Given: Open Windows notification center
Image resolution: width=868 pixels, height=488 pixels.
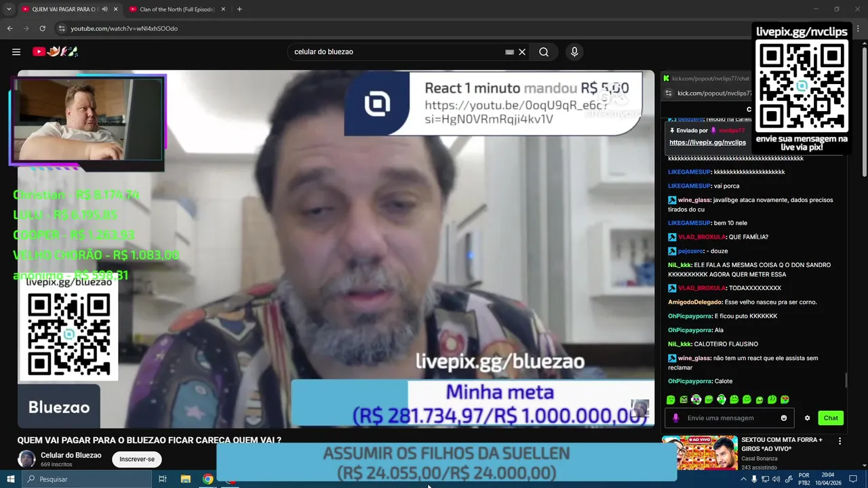Looking at the screenshot, I should click(853, 479).
